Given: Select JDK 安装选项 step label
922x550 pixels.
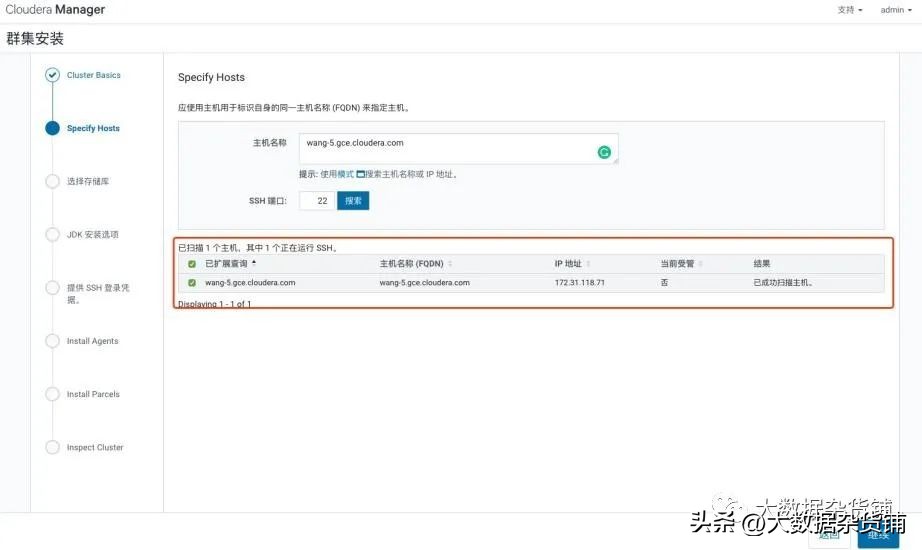Looking at the screenshot, I should pos(92,235).
